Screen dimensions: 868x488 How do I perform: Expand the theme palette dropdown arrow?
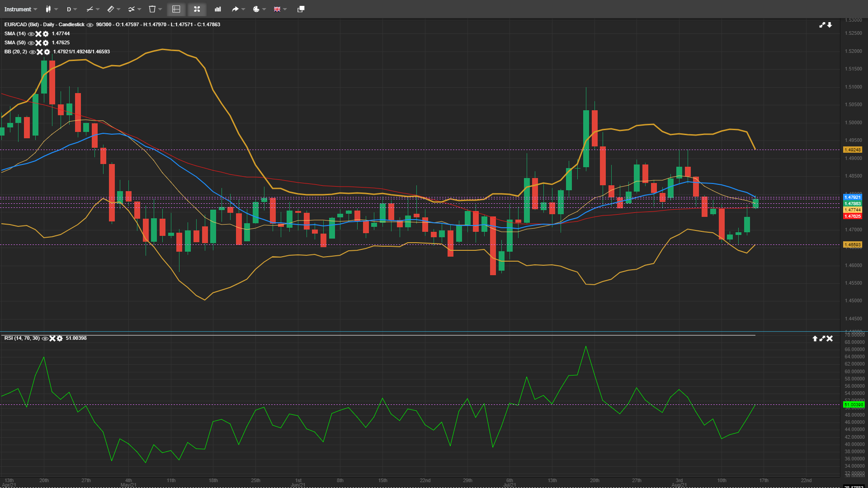(264, 9)
